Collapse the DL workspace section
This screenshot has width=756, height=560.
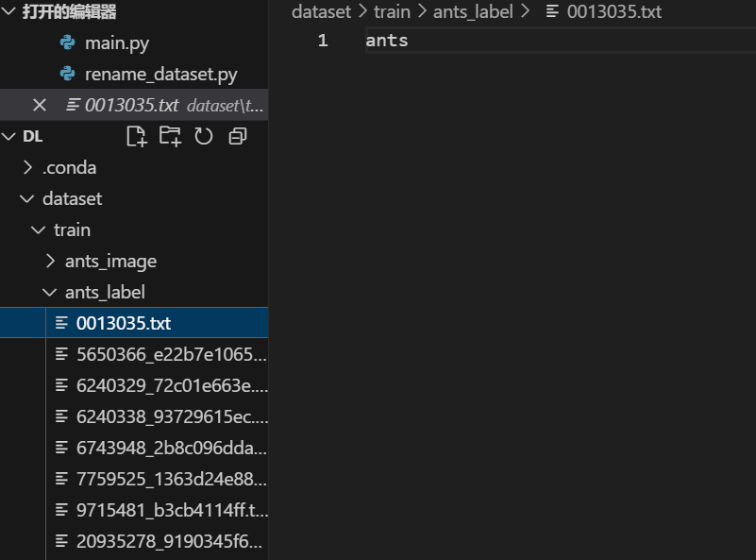click(8, 137)
